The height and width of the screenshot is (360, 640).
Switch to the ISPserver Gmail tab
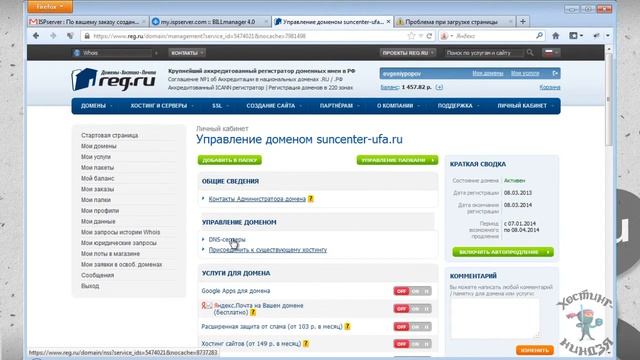[88, 22]
